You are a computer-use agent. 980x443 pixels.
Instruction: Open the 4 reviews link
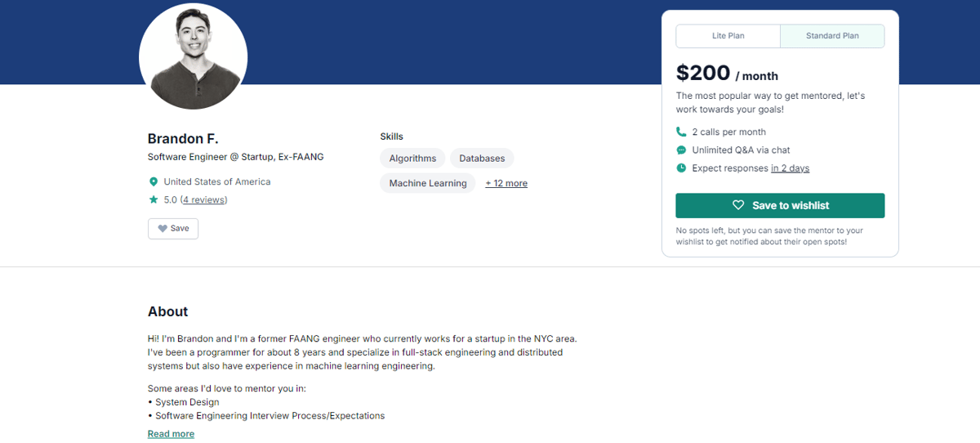click(x=203, y=199)
